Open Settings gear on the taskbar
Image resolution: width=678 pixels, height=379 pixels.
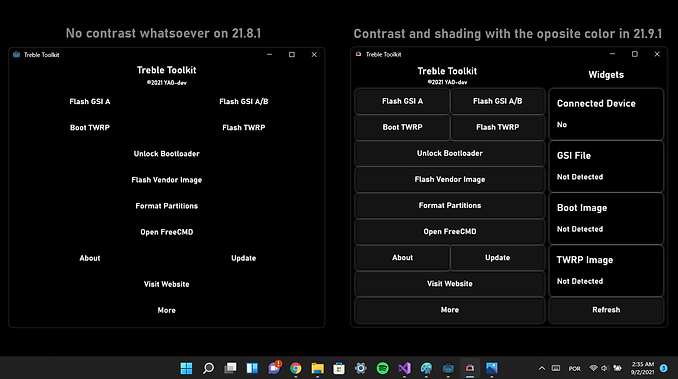(361, 368)
